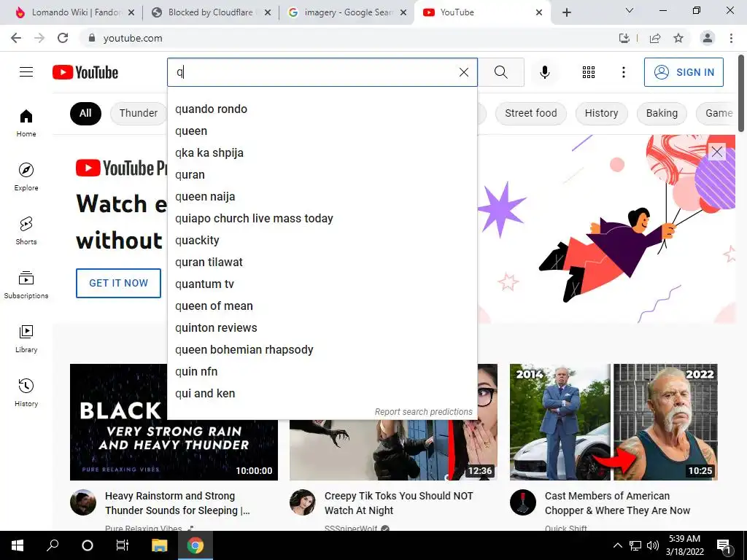
Task: Open 'Heavy Rainstorm and Strong Thunder' title
Action: [x=177, y=503]
